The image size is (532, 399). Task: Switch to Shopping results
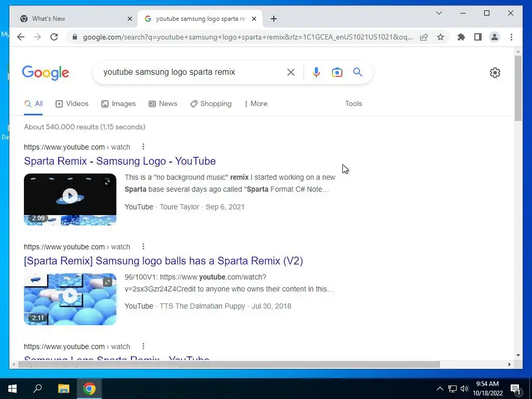211,104
